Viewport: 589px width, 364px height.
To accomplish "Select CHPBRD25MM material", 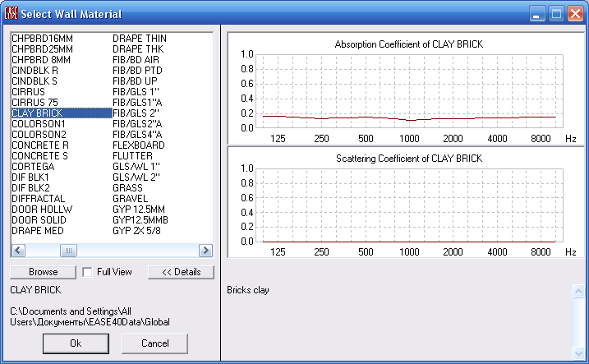I will [x=42, y=49].
